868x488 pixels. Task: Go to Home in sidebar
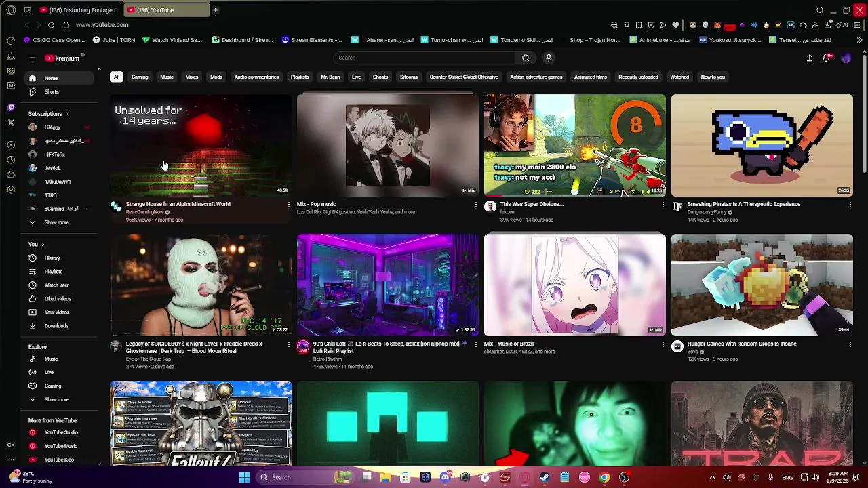tap(60, 78)
